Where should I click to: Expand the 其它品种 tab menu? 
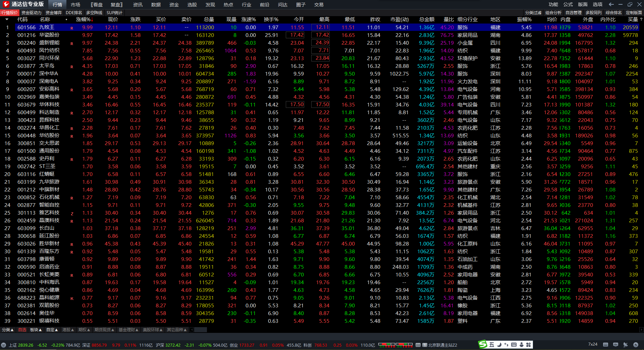click(x=177, y=330)
